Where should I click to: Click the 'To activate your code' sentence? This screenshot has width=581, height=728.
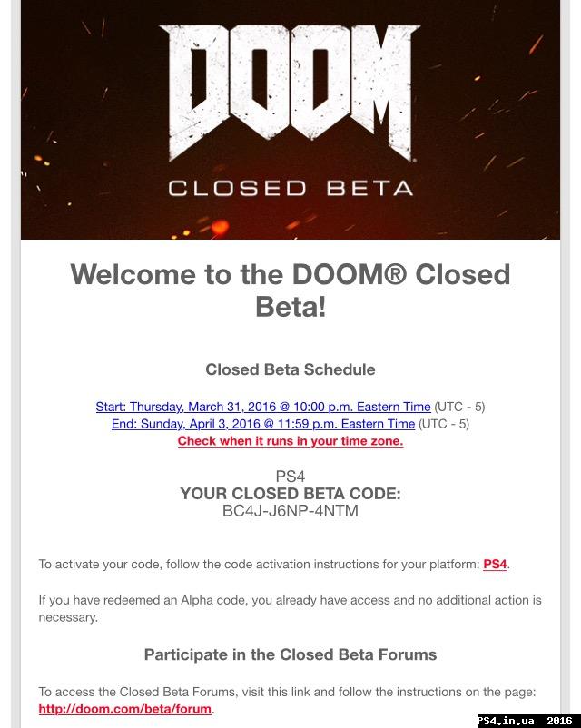274,564
